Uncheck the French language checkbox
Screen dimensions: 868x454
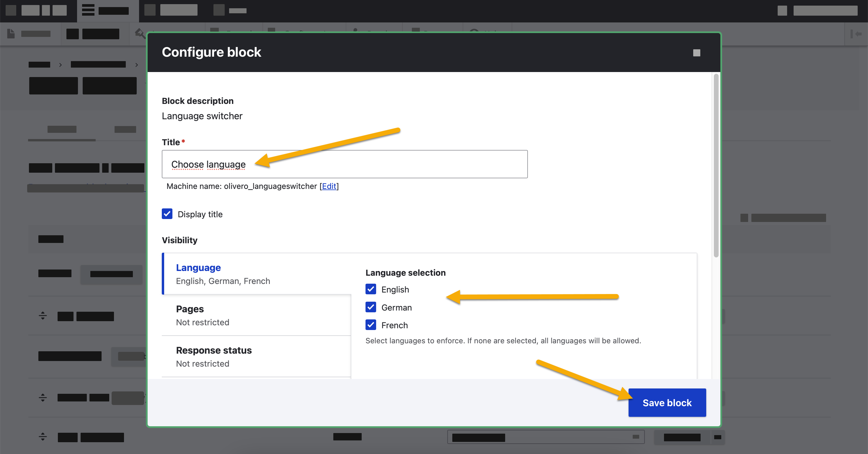[x=371, y=325]
